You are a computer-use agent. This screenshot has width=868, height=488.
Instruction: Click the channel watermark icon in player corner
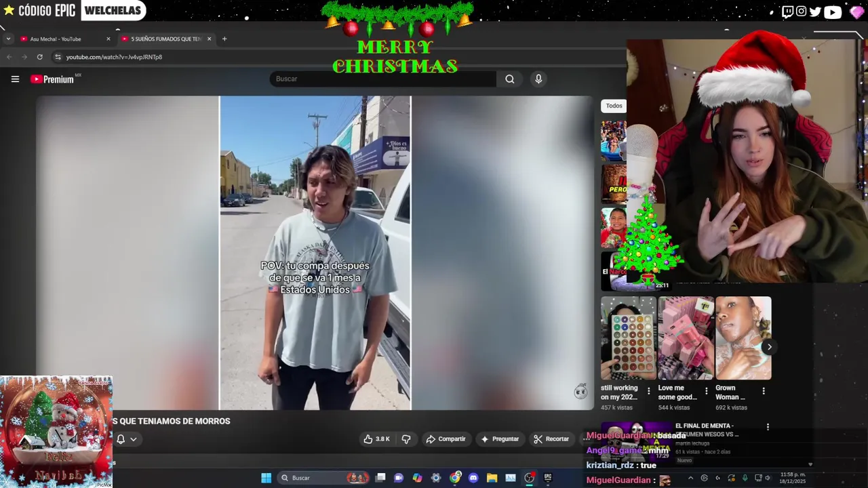[581, 391]
